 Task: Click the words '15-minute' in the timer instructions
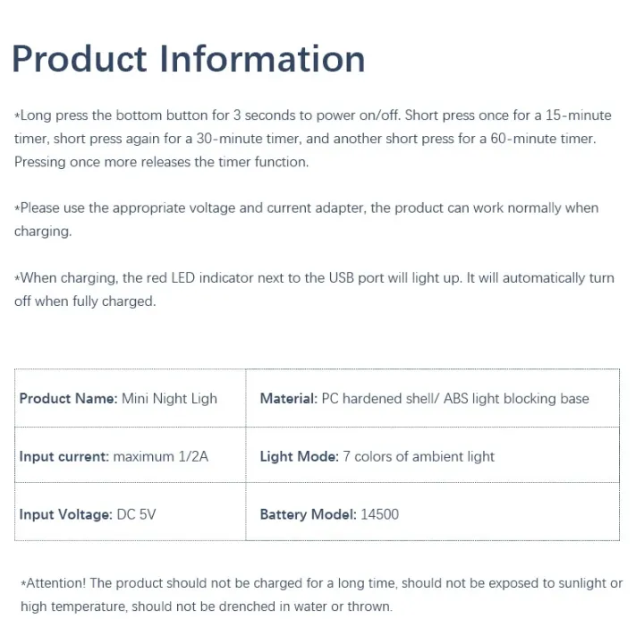click(580, 115)
